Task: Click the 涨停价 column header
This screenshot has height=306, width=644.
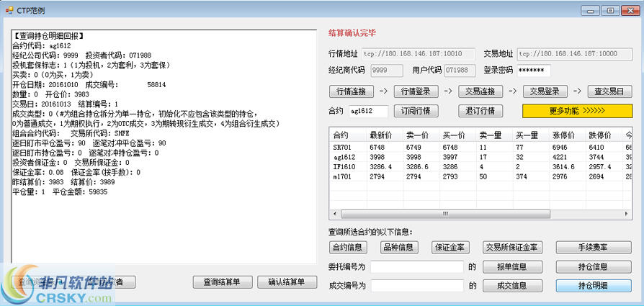Action: (x=567, y=135)
